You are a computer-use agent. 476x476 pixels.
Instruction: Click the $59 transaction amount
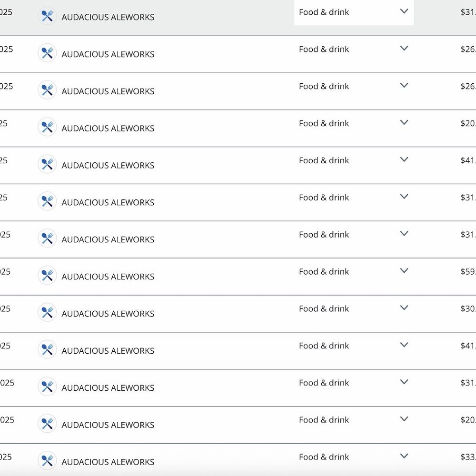[468, 271]
